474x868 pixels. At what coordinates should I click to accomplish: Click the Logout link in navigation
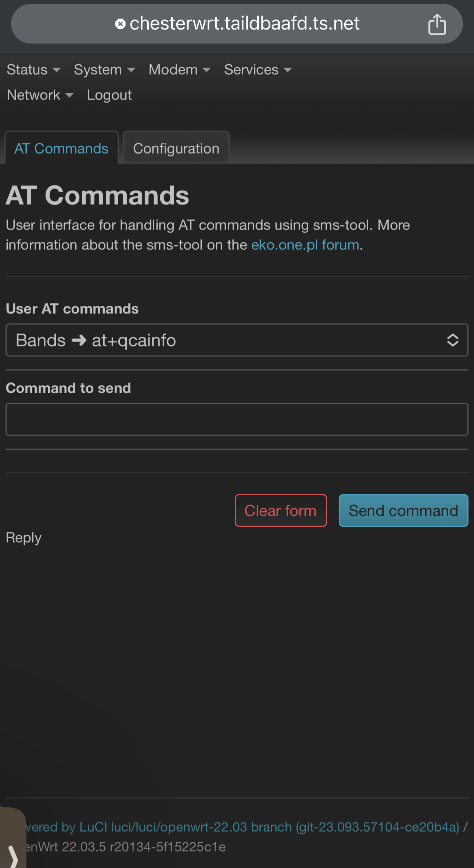click(109, 96)
